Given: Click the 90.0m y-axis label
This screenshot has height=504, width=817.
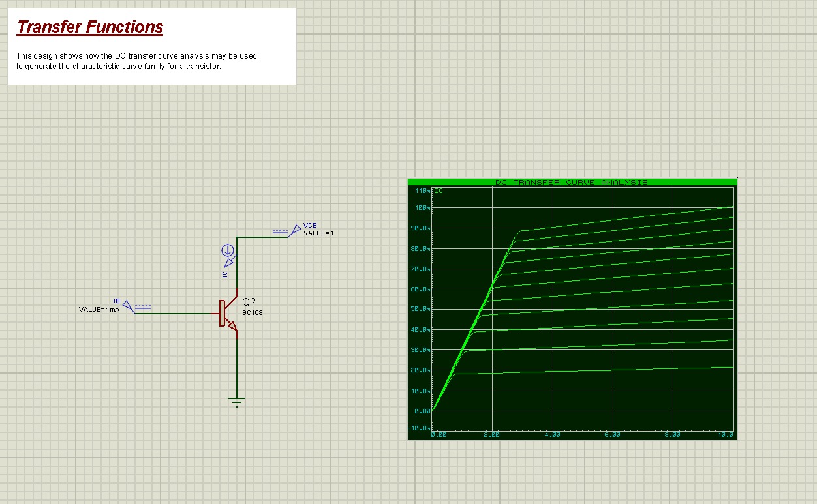Looking at the screenshot, I should [x=420, y=228].
